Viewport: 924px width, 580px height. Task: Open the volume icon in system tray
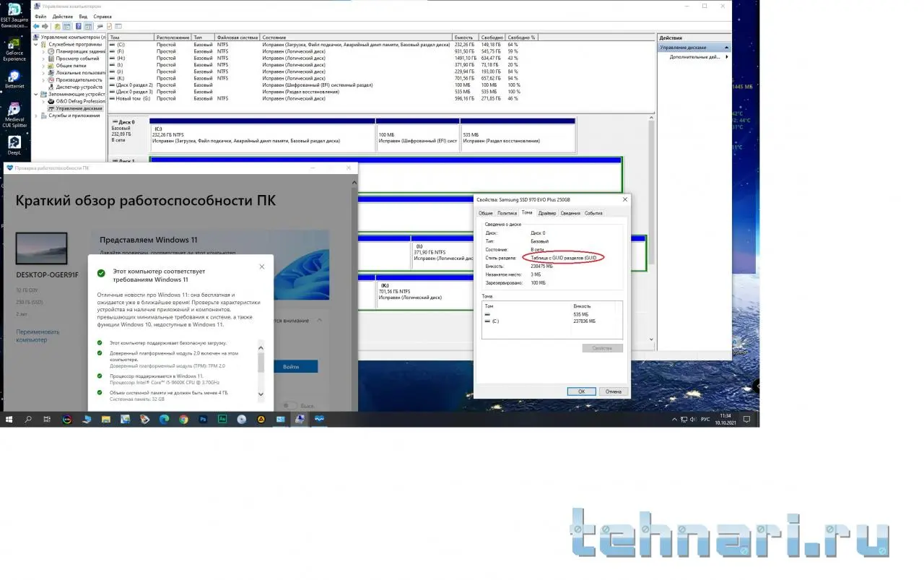[693, 419]
